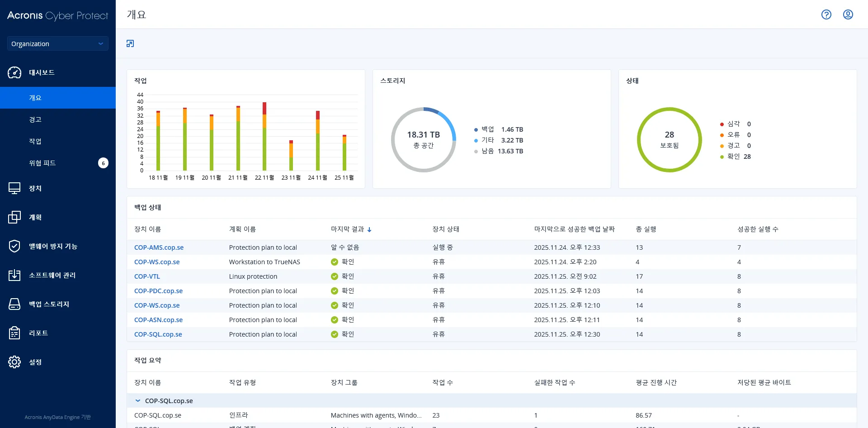Click the 백업 legend color dot
The image size is (868, 428).
tap(476, 130)
